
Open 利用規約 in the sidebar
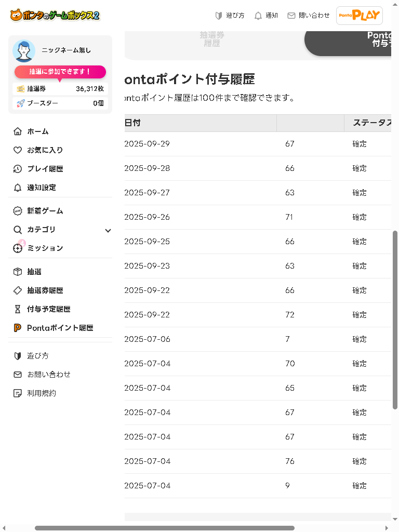42,393
